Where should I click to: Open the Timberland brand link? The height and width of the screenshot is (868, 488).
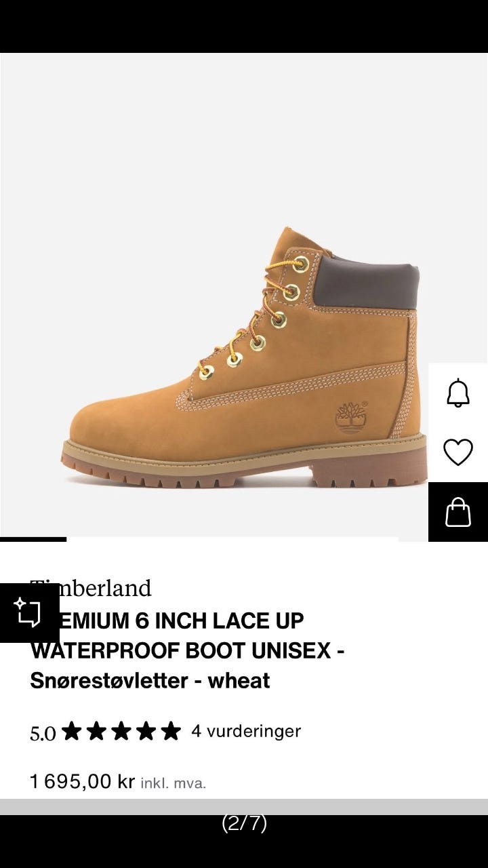click(x=91, y=588)
